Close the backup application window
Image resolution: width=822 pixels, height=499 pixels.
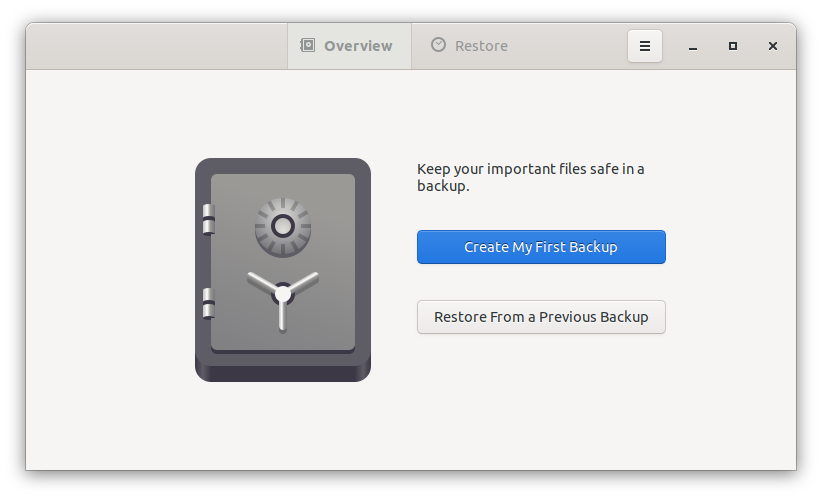click(x=773, y=46)
